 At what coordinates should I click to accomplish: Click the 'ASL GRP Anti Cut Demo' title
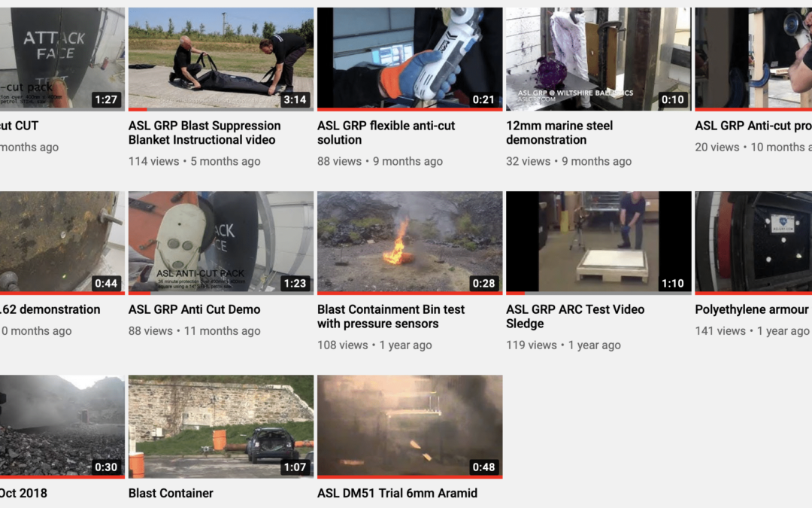[194, 309]
